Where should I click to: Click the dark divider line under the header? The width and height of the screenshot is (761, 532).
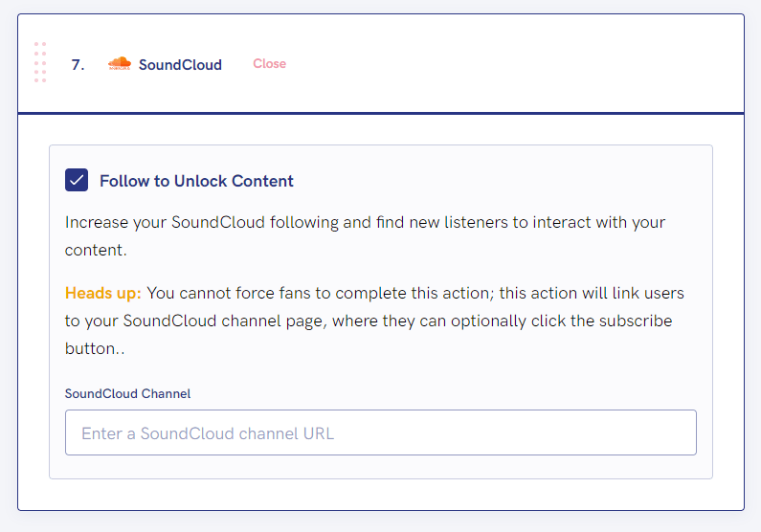click(x=381, y=114)
